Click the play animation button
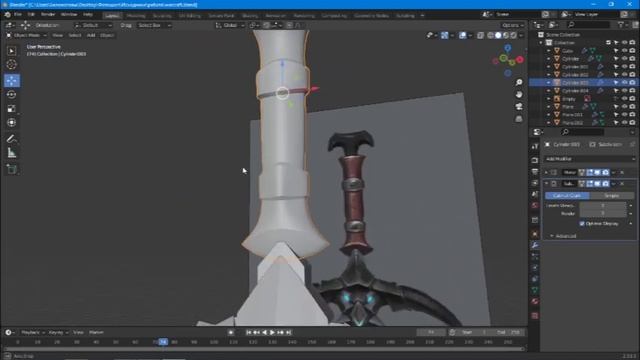Viewport: 640px width, 360px height. 272,333
